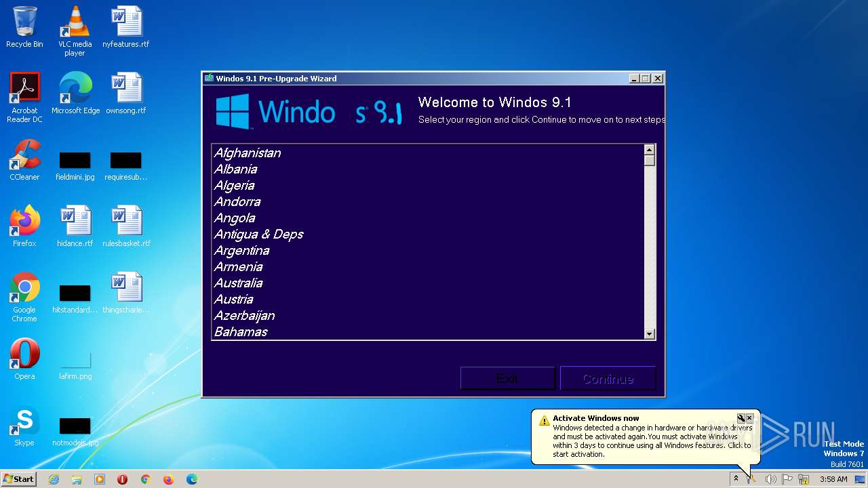This screenshot has height=488, width=868.
Task: Select the nyfeatures.rtf desktop file
Action: [x=126, y=27]
